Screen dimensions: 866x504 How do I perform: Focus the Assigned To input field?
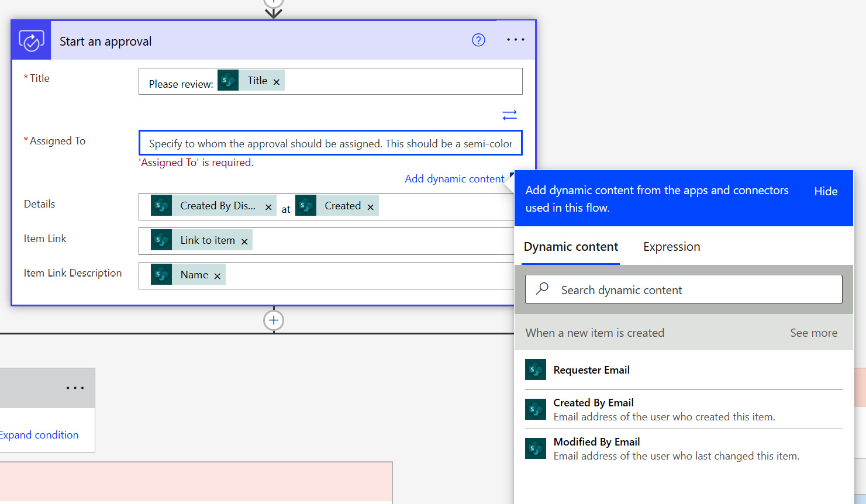coord(330,143)
